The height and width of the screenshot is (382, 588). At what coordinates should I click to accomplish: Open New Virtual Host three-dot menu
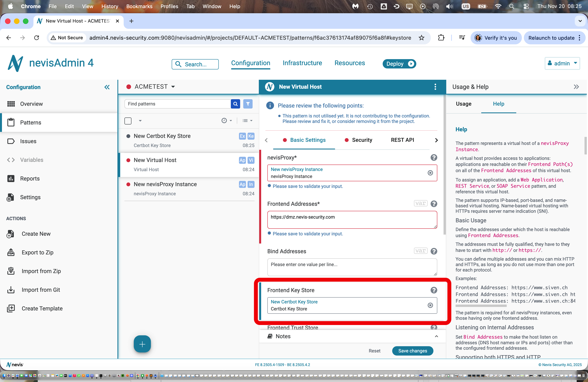(435, 87)
